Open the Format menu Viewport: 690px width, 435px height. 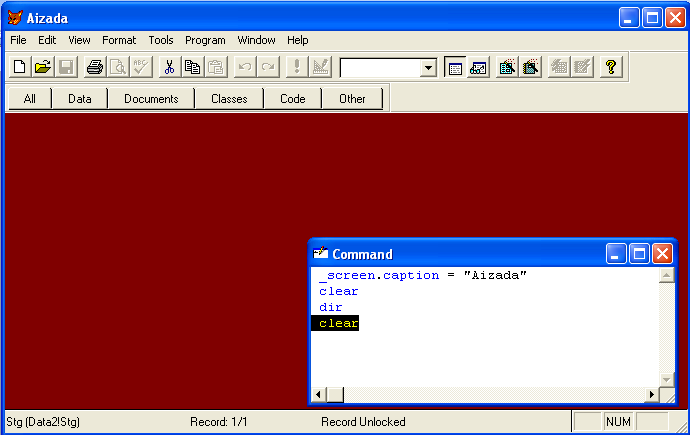click(x=119, y=40)
